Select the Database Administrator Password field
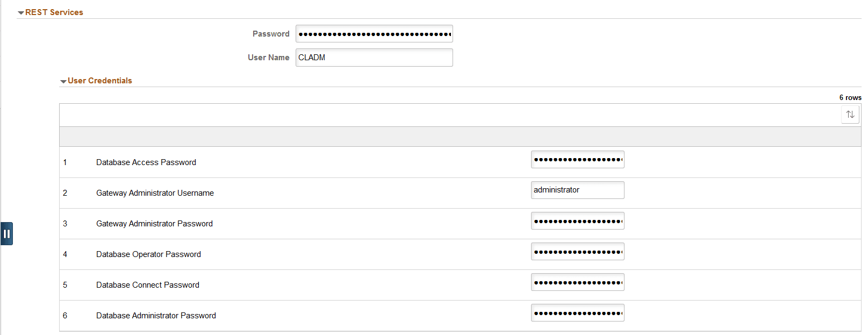Image resolution: width=868 pixels, height=335 pixels. coord(577,312)
